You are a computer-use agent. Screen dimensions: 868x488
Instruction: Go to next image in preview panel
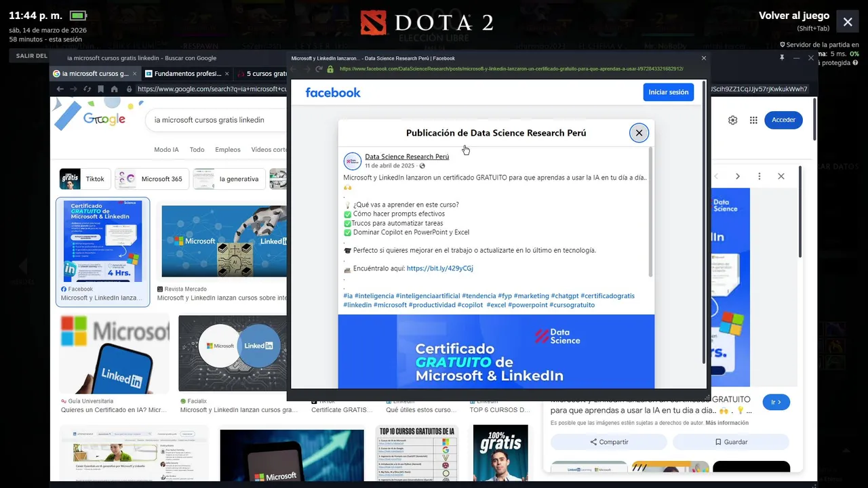pyautogui.click(x=737, y=176)
